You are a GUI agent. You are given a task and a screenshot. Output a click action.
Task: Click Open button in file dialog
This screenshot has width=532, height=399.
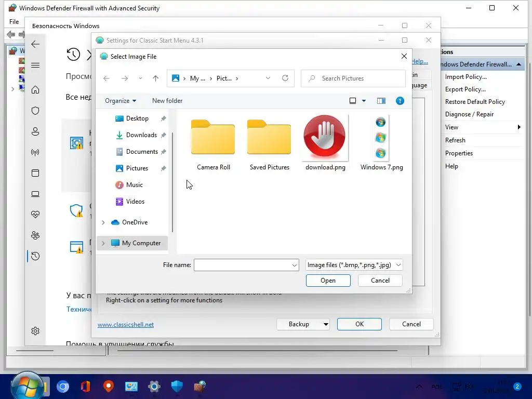coord(328,281)
